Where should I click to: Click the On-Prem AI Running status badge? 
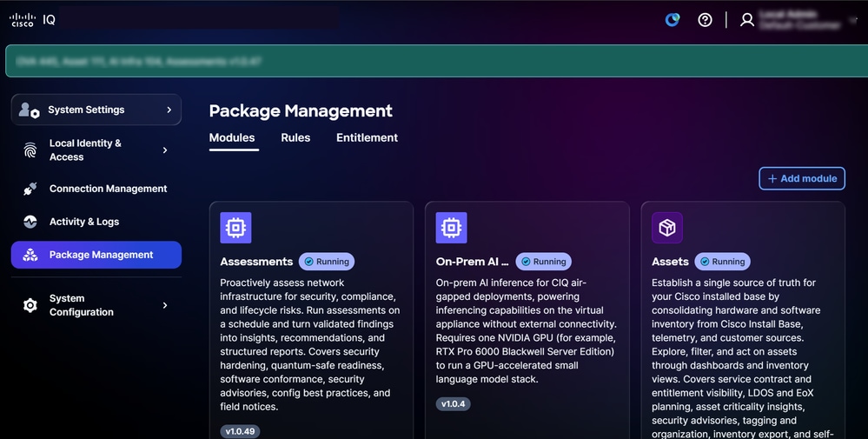544,262
